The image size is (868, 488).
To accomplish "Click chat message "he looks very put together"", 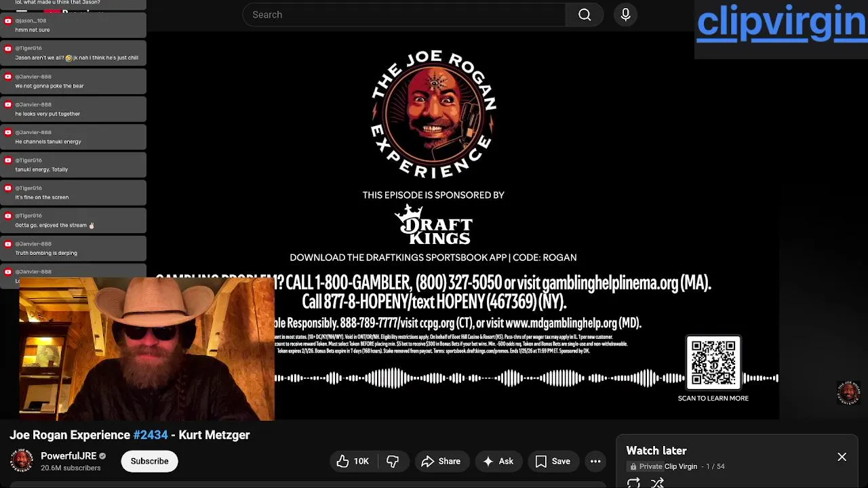I will (x=47, y=114).
